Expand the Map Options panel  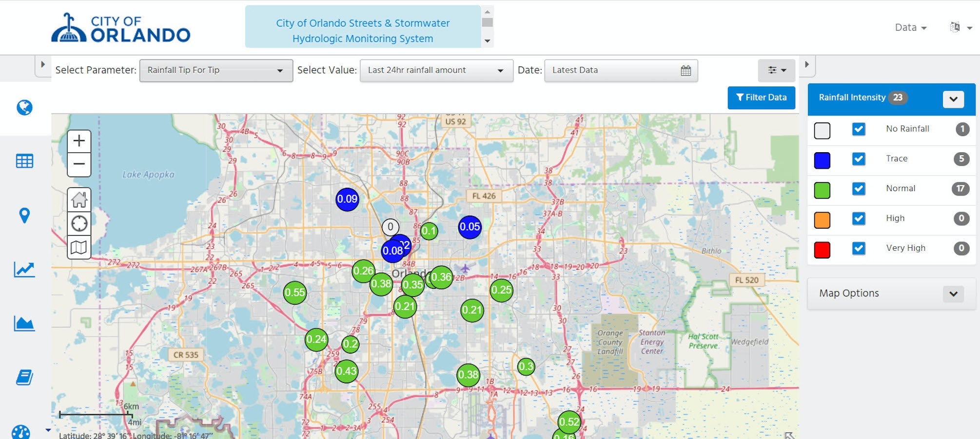pyautogui.click(x=953, y=294)
